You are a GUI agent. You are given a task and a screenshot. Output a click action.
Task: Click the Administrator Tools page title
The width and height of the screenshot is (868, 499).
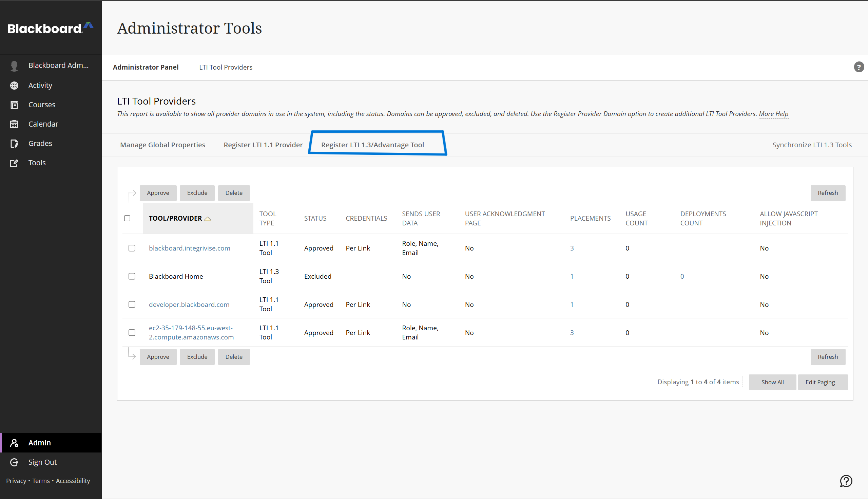pos(189,28)
